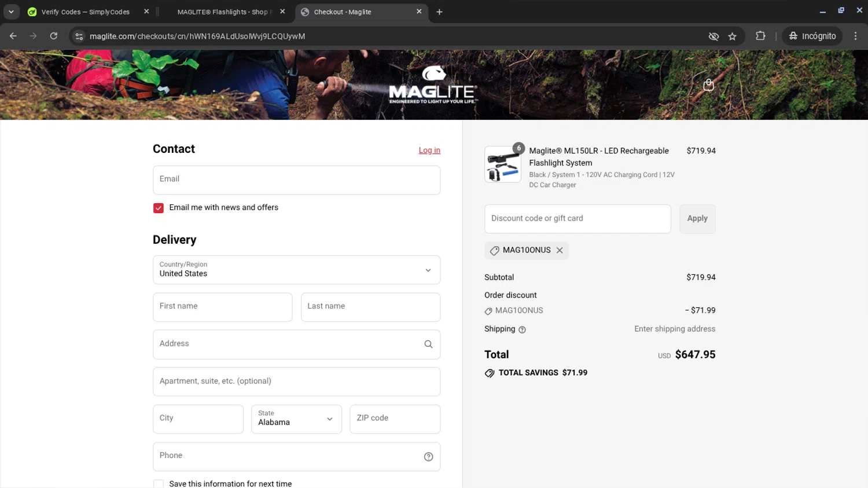The image size is (868, 488).
Task: Click the Maglite logo in the header
Action: point(433,85)
